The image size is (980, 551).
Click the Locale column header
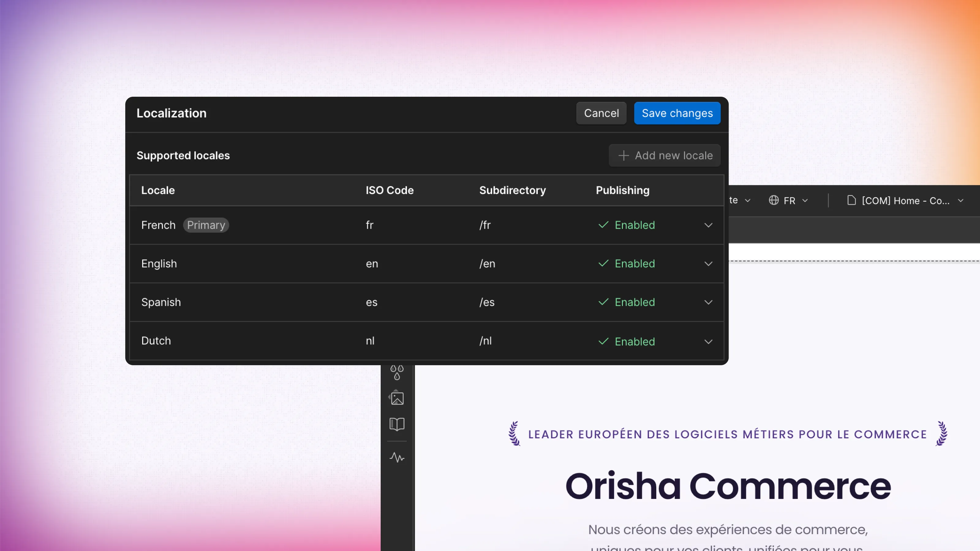pyautogui.click(x=158, y=190)
